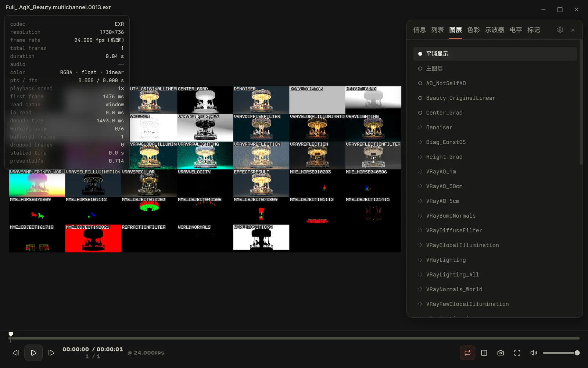
Task: Click the DIAG_CONST05 gray tile
Action: [x=317, y=100]
